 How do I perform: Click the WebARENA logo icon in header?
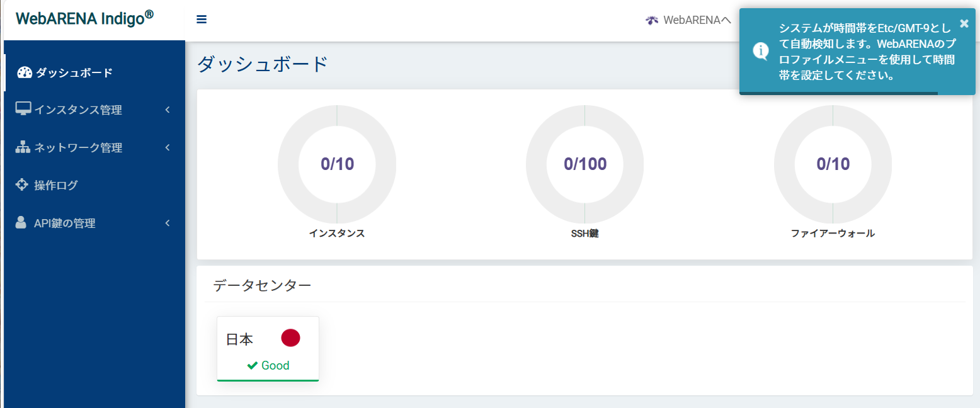(652, 20)
